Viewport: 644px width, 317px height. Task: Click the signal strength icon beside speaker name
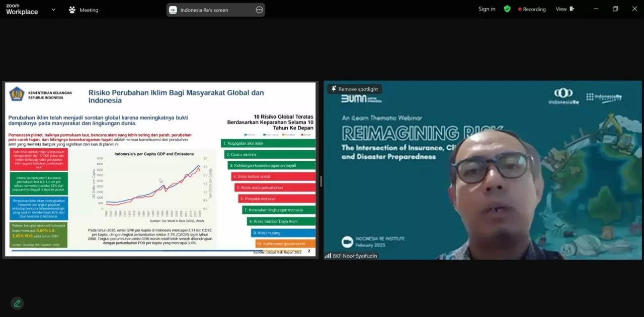click(x=328, y=256)
